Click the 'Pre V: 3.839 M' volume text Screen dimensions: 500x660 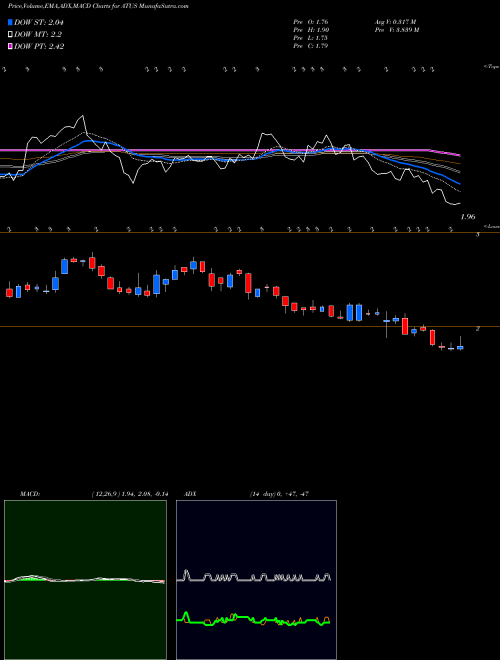[x=398, y=30]
